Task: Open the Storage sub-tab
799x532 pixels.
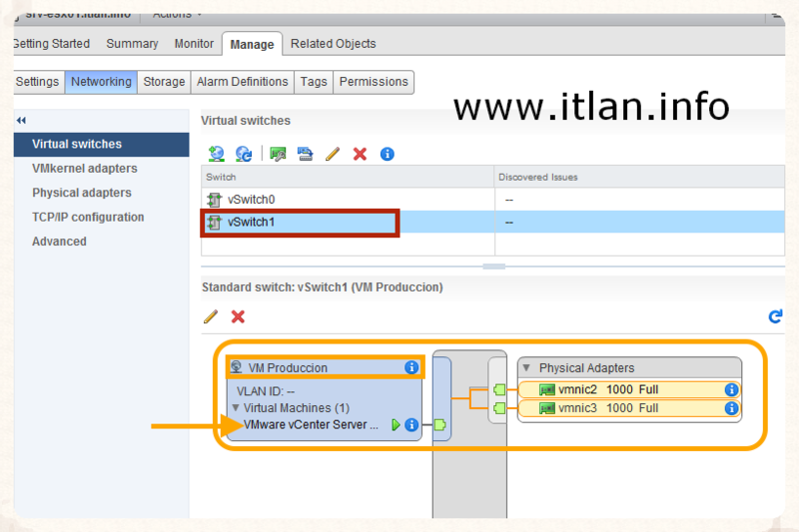Action: coord(164,82)
